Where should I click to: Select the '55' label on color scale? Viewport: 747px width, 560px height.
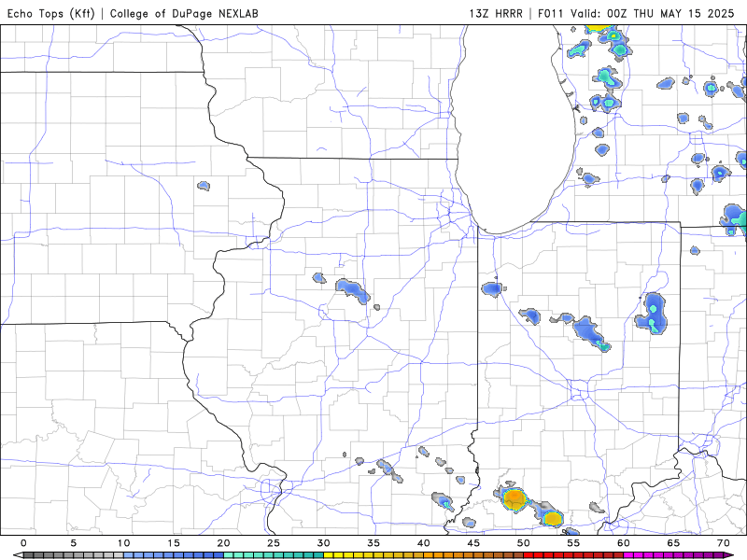(x=573, y=543)
